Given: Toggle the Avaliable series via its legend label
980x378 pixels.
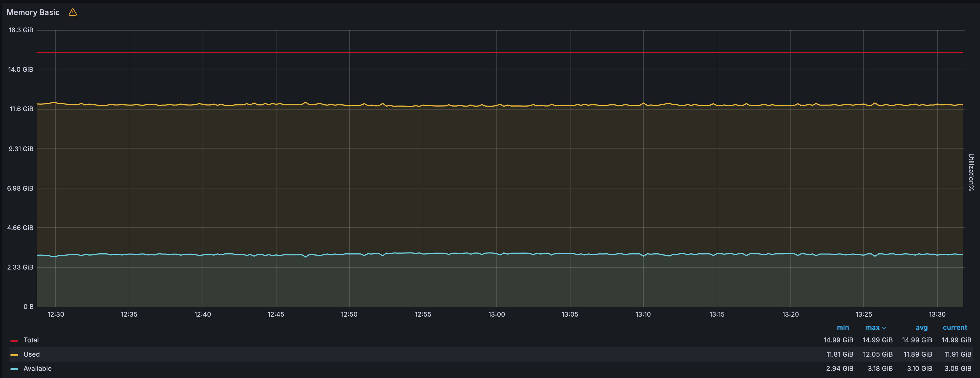Looking at the screenshot, I should click(x=38, y=368).
